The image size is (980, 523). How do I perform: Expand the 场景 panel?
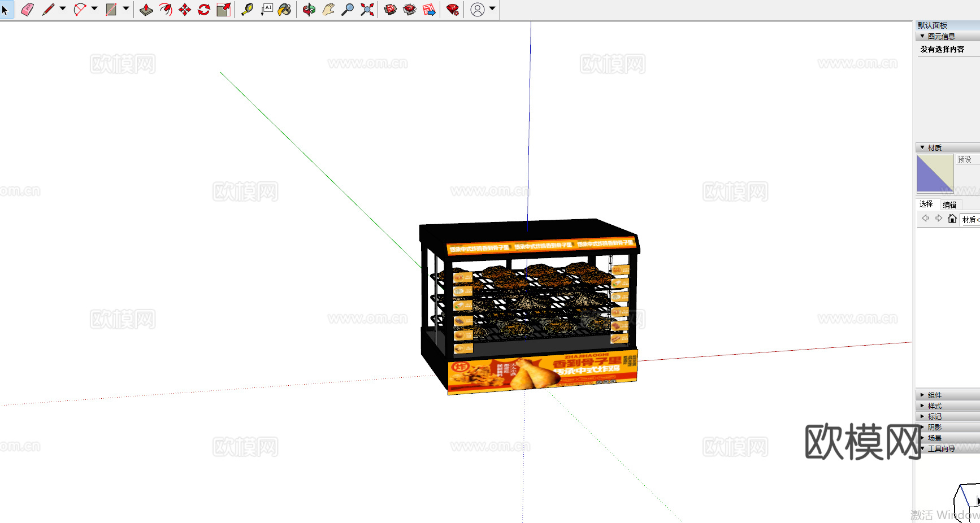pyautogui.click(x=947, y=438)
